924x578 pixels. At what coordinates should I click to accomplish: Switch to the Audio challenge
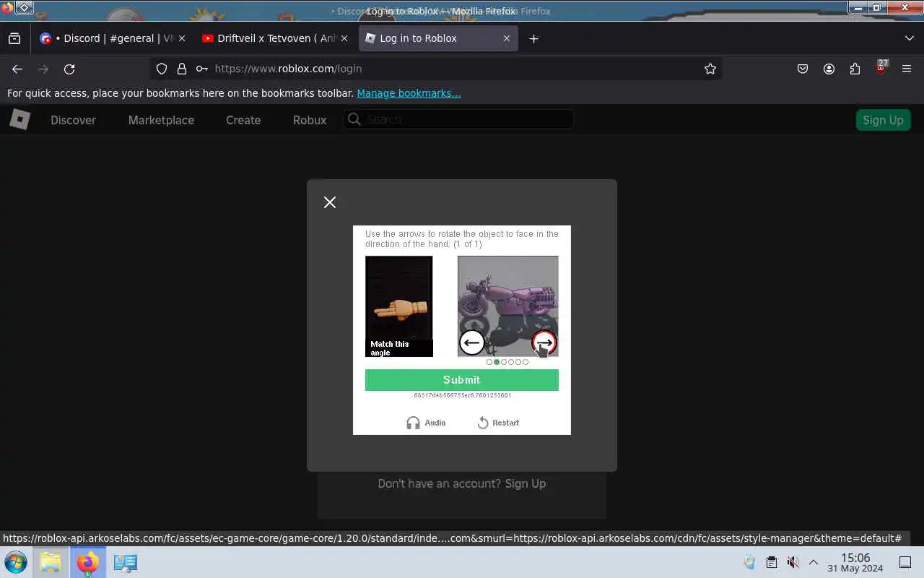[x=426, y=423]
